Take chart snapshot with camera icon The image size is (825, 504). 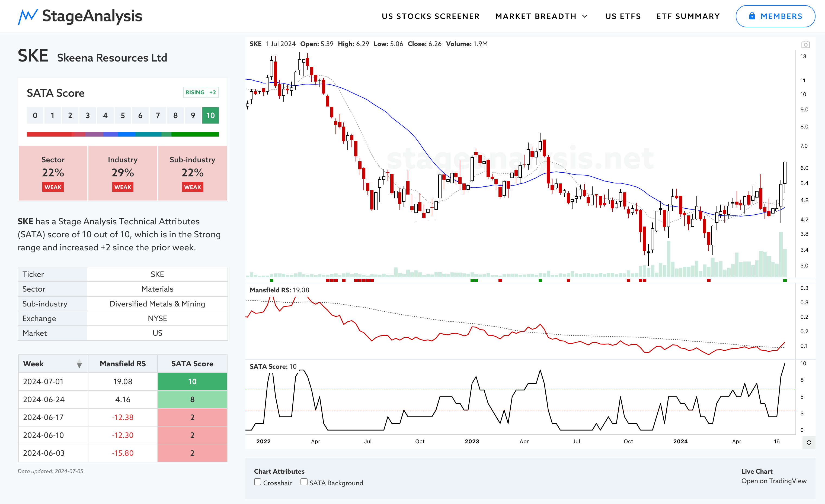pyautogui.click(x=805, y=44)
